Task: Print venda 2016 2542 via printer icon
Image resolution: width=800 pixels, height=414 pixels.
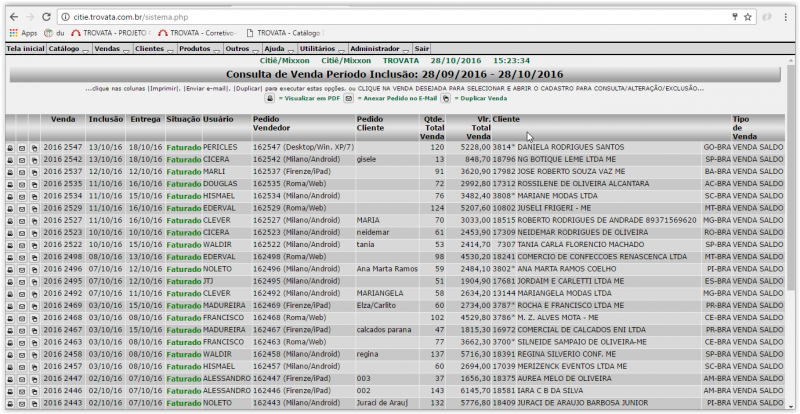Action: [10, 160]
